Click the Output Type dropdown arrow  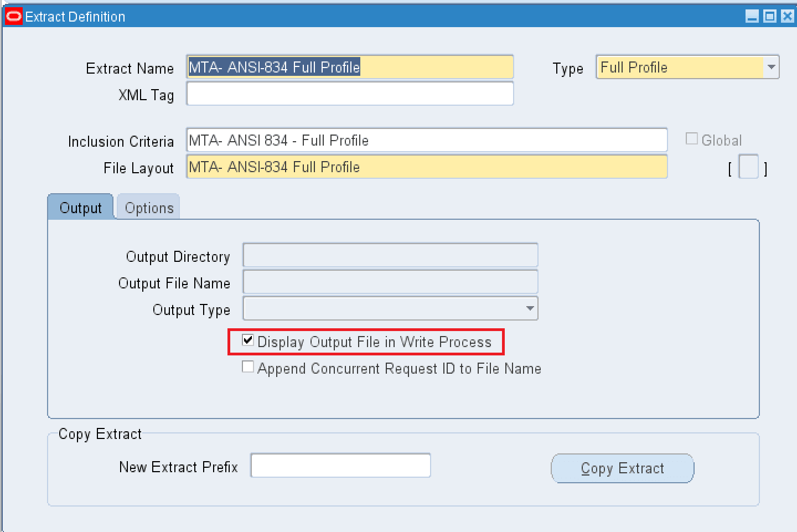[x=529, y=308]
